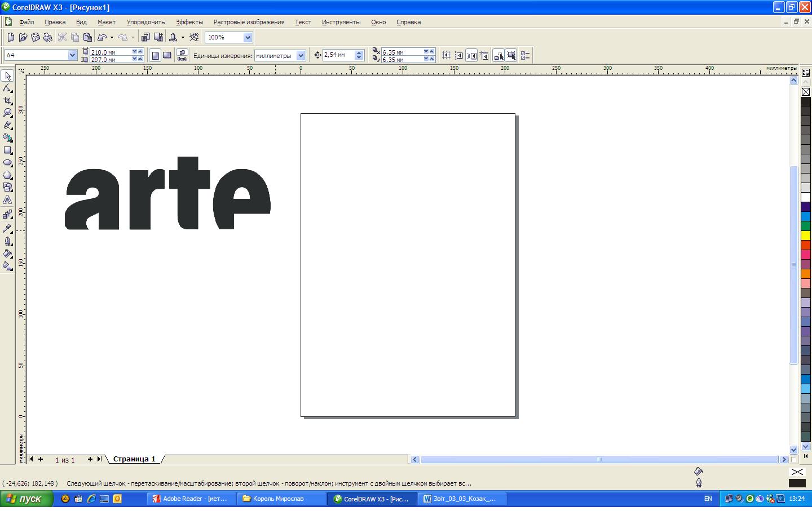Toggle Draw Complex Objects When Moving button
This screenshot has height=511, width=812.
(x=498, y=55)
